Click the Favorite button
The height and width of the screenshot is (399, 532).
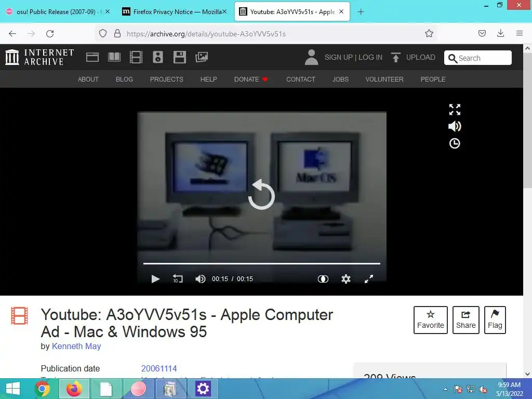click(x=431, y=320)
